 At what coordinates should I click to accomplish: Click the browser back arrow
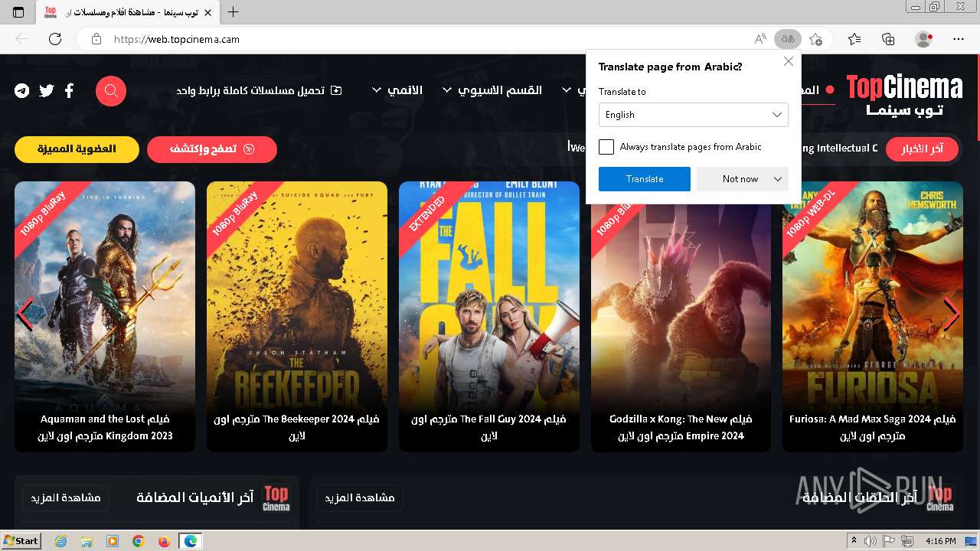[x=21, y=39]
